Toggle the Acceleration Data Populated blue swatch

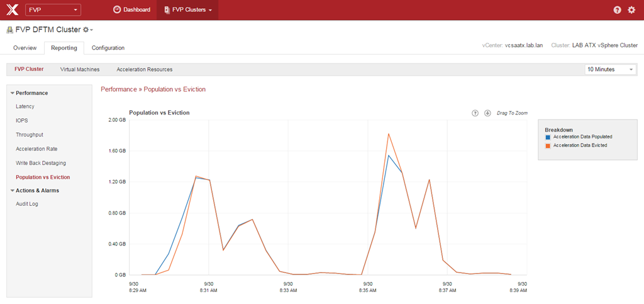click(x=548, y=137)
